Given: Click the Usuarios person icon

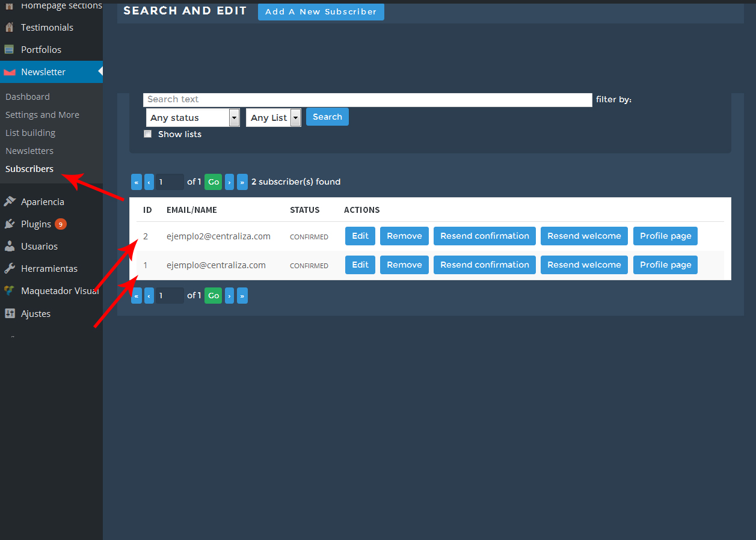Looking at the screenshot, I should 9,247.
